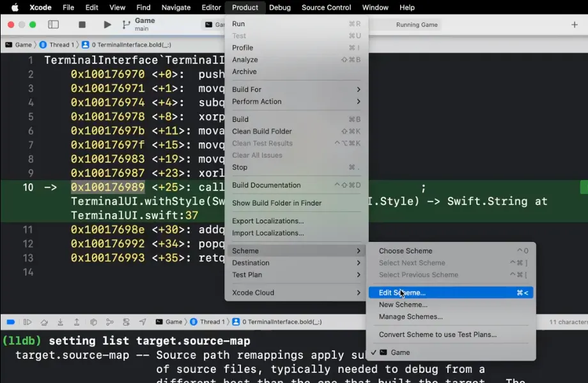Screen dimensions: 588x383
Task: Click the Step Out debug icon
Action: point(77,322)
